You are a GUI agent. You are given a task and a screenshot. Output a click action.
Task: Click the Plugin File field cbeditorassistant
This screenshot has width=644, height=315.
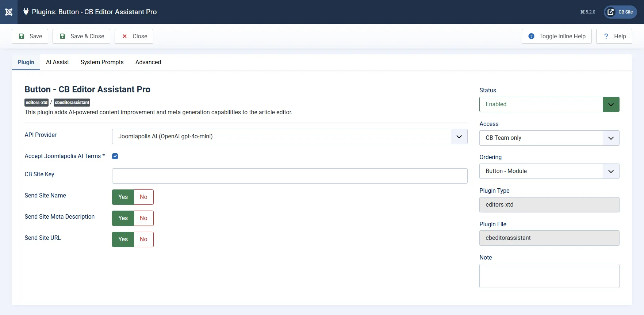pos(549,238)
